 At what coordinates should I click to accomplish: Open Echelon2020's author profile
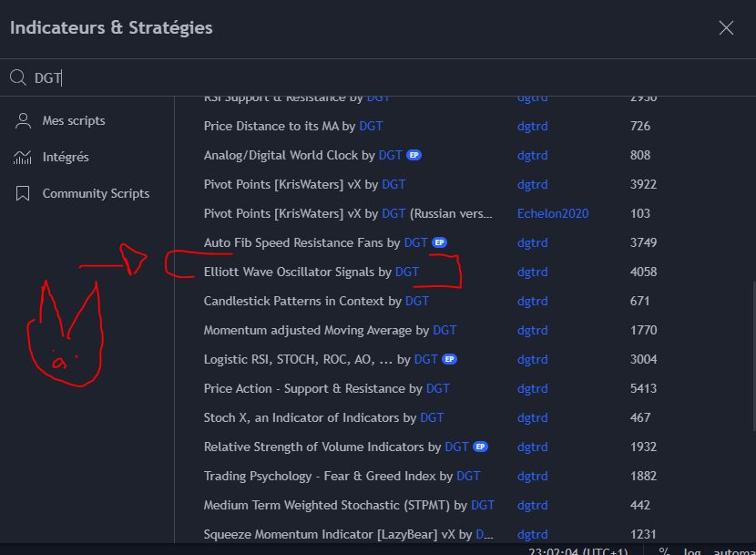(x=552, y=213)
